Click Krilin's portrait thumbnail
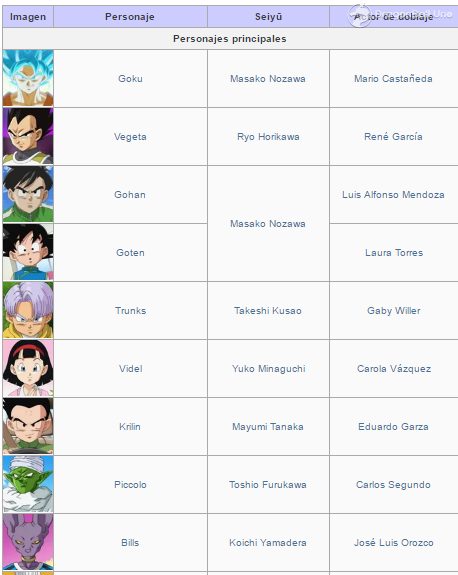The height and width of the screenshot is (575, 458). pyautogui.click(x=28, y=426)
